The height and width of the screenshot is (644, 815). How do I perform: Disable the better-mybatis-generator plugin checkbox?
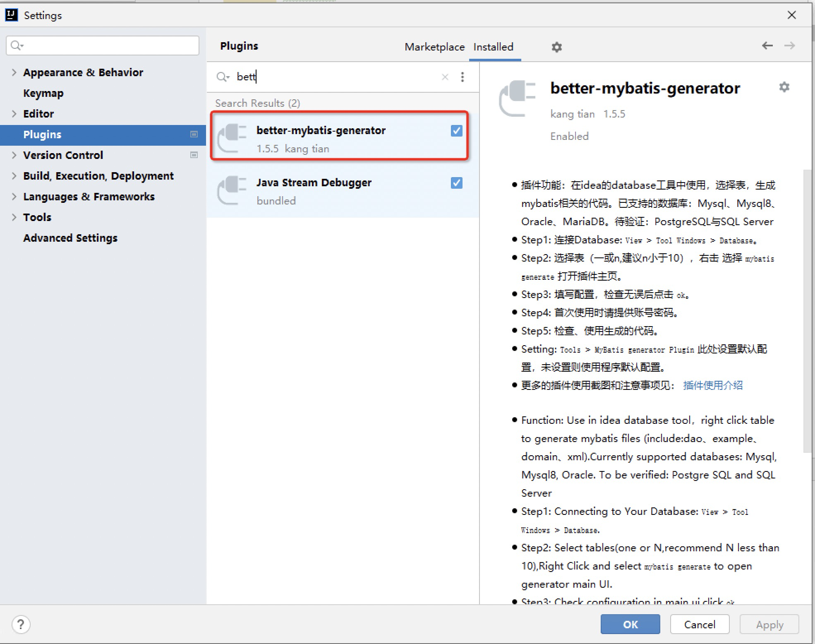point(457,131)
